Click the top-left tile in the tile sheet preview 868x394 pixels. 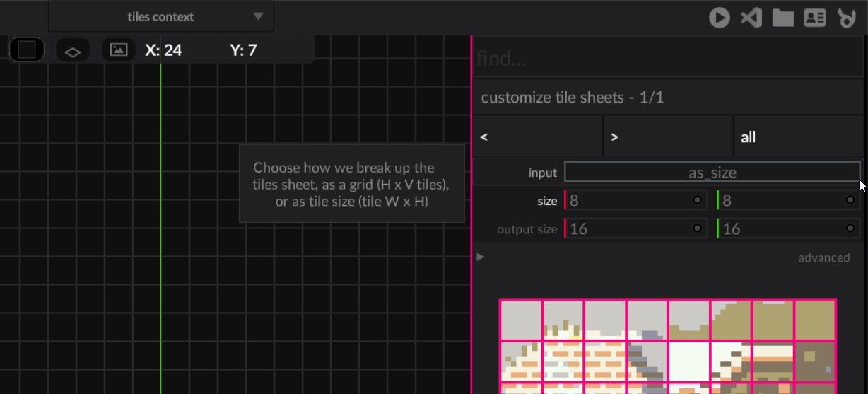pyautogui.click(x=521, y=320)
